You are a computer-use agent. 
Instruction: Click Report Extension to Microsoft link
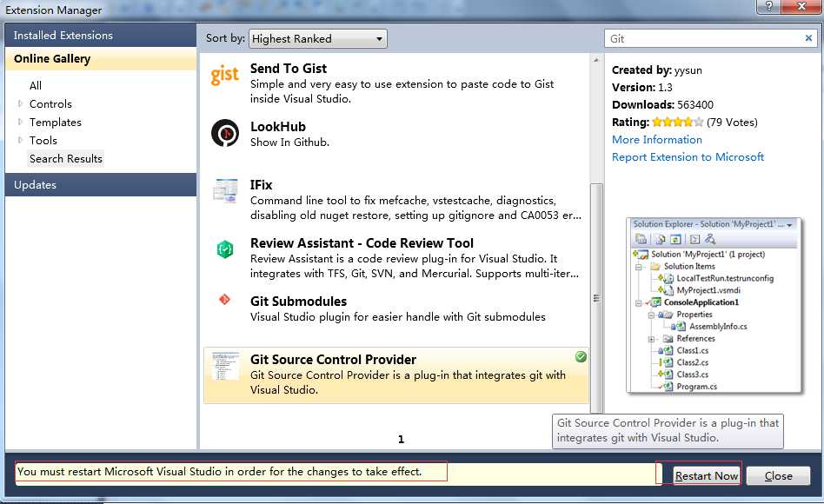(x=688, y=157)
